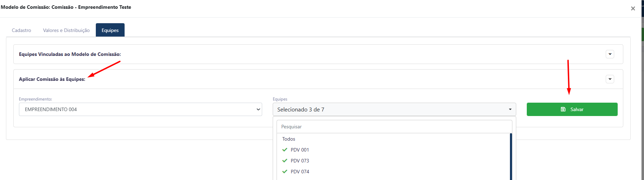This screenshot has height=180, width=644.
Task: Click the floppy-disk icon on Salvar
Action: pyautogui.click(x=563, y=109)
